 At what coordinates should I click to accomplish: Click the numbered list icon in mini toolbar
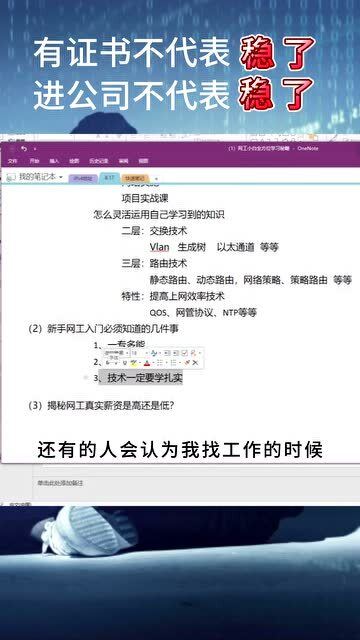173,362
